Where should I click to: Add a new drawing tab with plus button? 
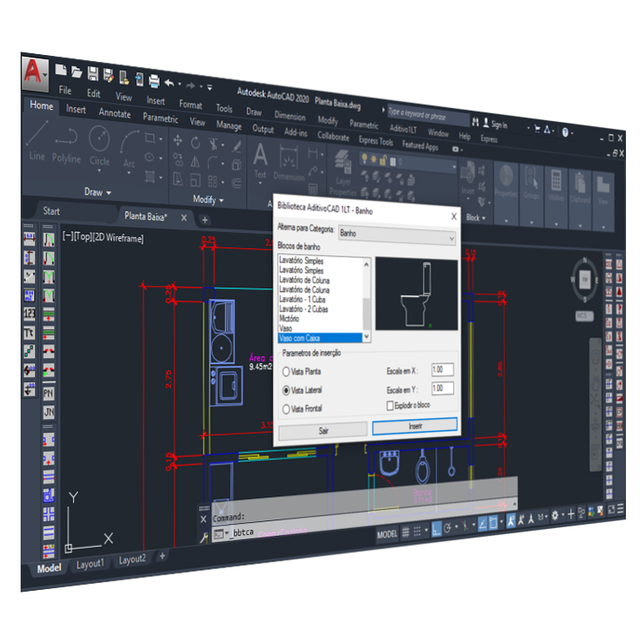coord(204,220)
